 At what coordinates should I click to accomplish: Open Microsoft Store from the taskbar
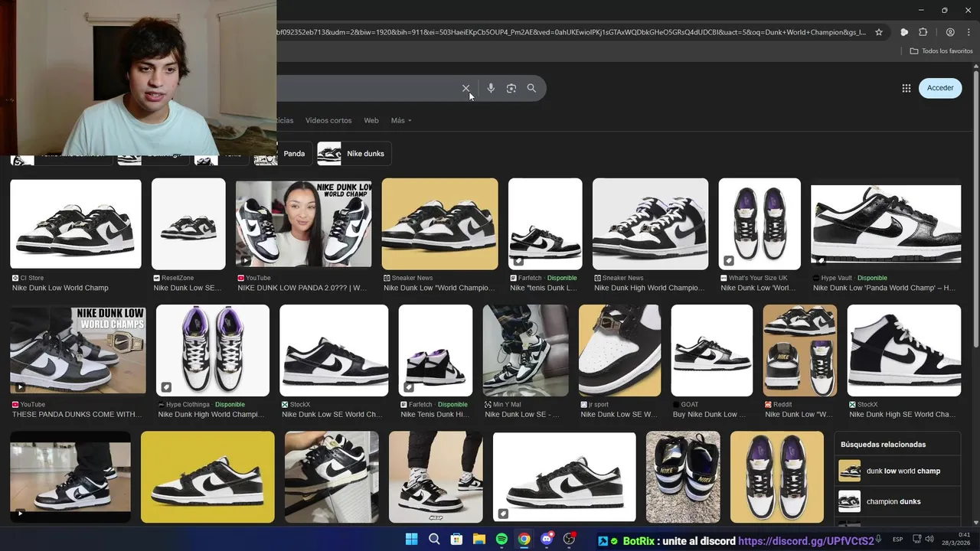coord(456,540)
